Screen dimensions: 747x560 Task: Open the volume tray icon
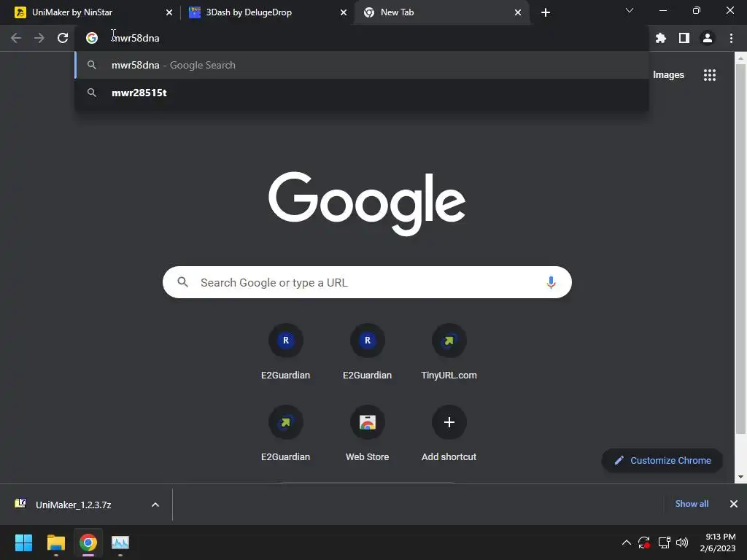click(682, 542)
